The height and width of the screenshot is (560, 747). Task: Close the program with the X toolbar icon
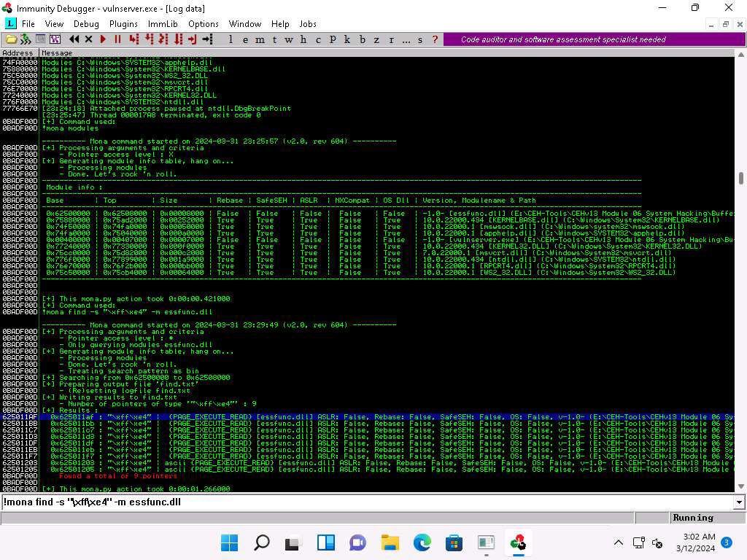pos(89,39)
